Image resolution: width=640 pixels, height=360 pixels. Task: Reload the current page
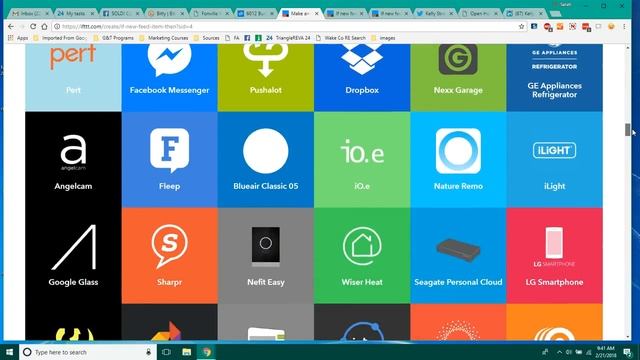(33, 26)
